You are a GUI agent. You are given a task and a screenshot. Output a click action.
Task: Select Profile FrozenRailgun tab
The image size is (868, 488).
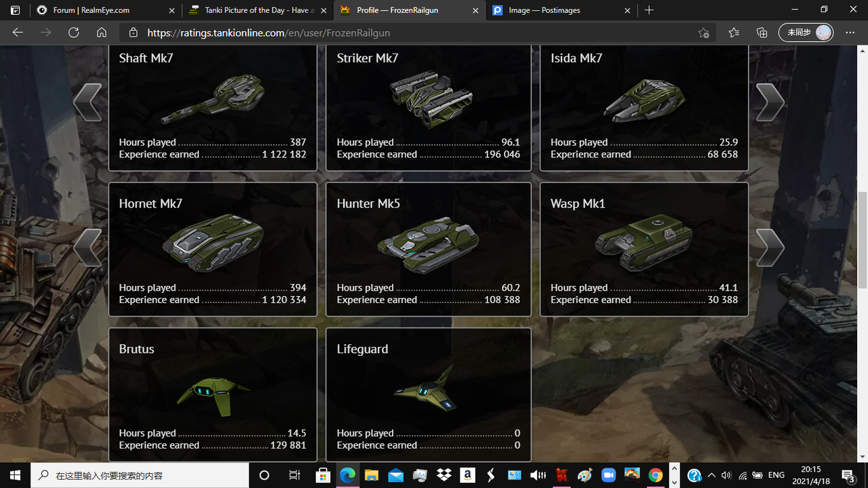[x=410, y=10]
